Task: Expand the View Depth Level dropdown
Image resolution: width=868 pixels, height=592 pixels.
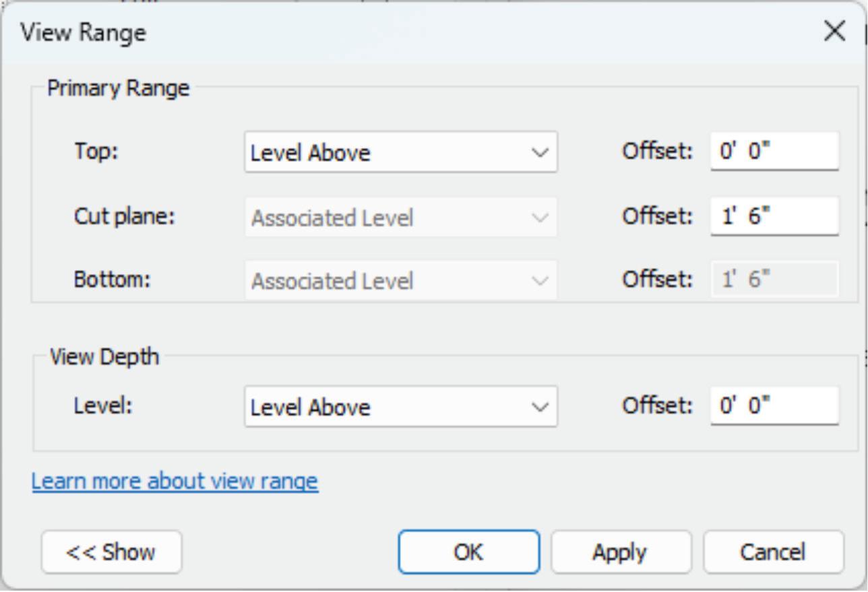Action: point(400,407)
